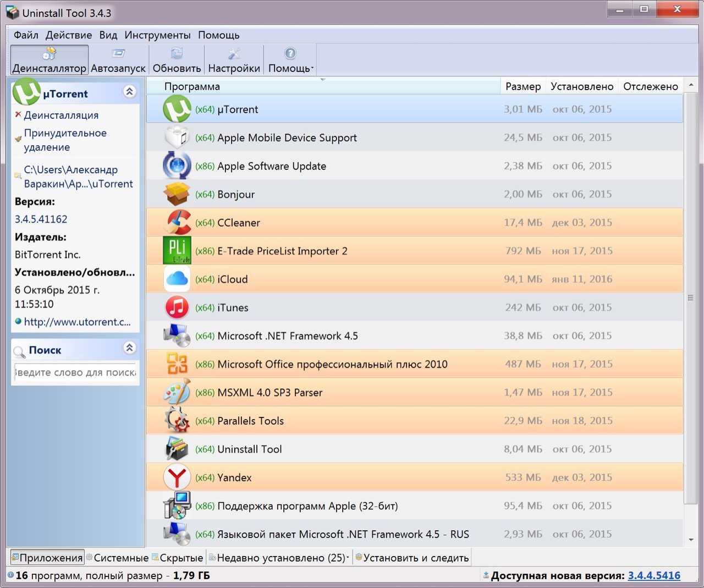Collapse the Поиск search panel
704x588 pixels.
tap(130, 348)
